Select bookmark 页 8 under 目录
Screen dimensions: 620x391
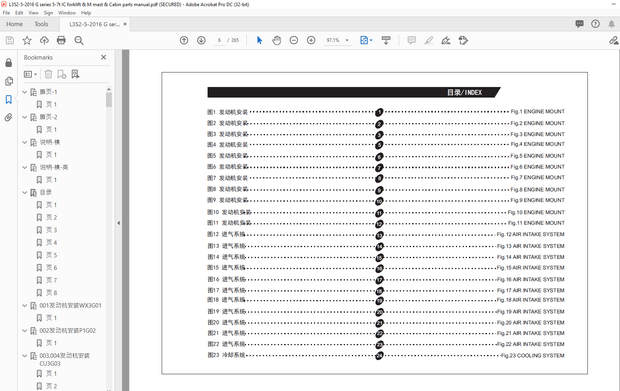pyautogui.click(x=51, y=293)
